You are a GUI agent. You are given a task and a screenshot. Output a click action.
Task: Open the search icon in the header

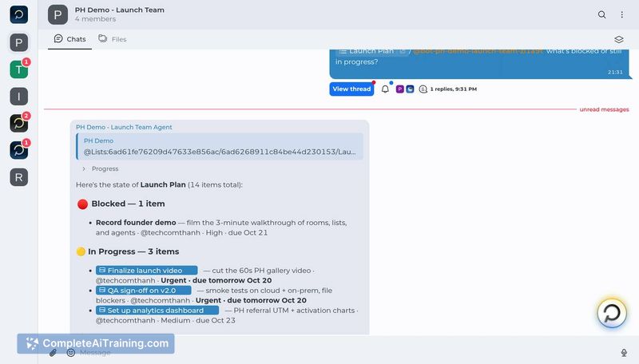coord(601,14)
